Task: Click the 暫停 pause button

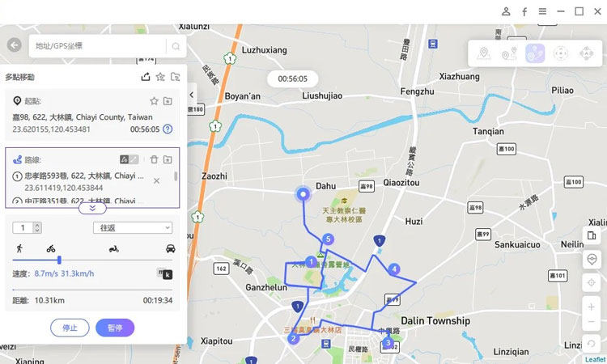Action: pos(115,328)
